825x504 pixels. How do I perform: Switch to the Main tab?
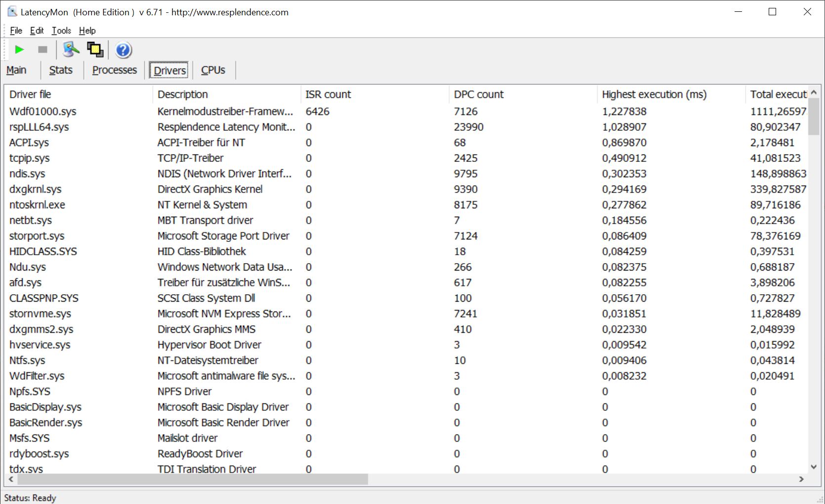pos(16,70)
